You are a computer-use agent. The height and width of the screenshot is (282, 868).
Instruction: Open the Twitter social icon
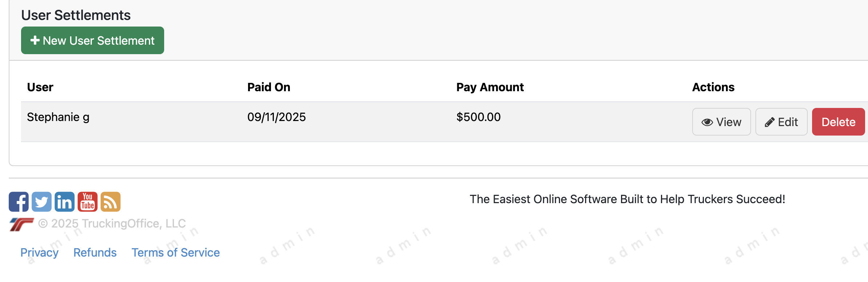[x=41, y=202]
